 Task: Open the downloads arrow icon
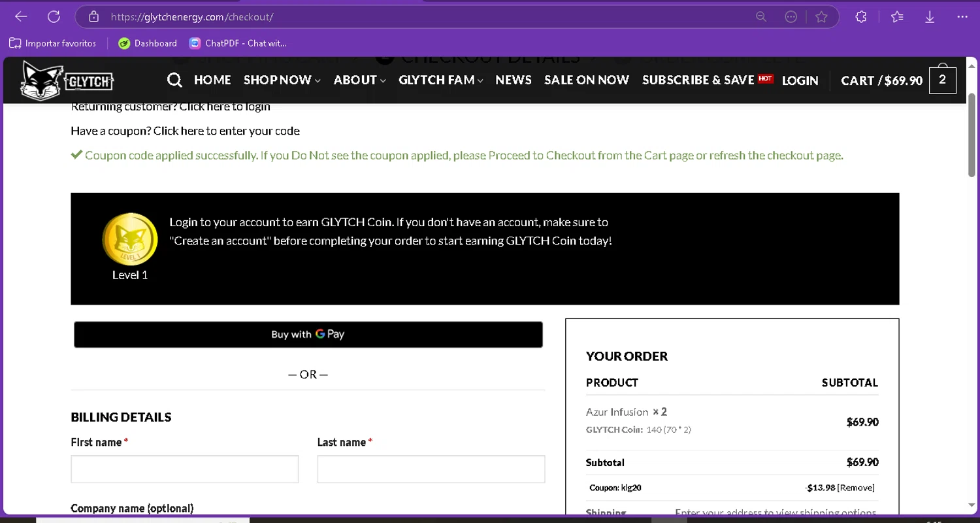tap(930, 17)
